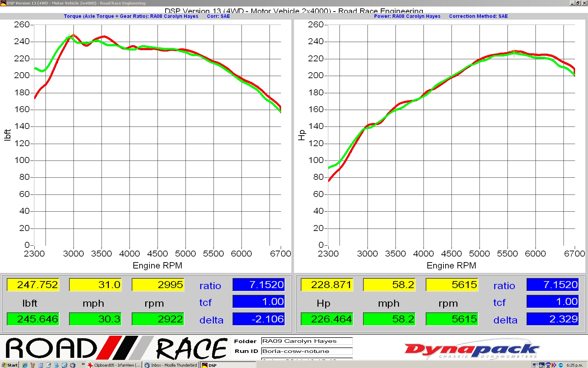Expand the hidden quick launch icons chevron
Viewport: 588px width, 368px height.
[83, 364]
